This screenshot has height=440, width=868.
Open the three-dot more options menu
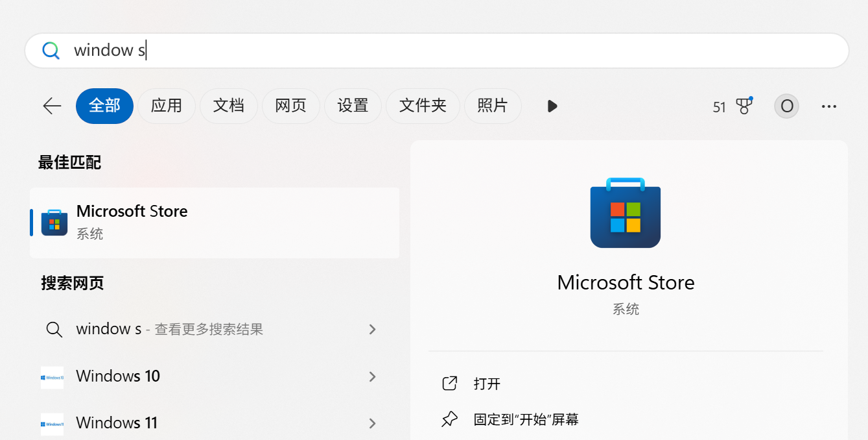(829, 106)
